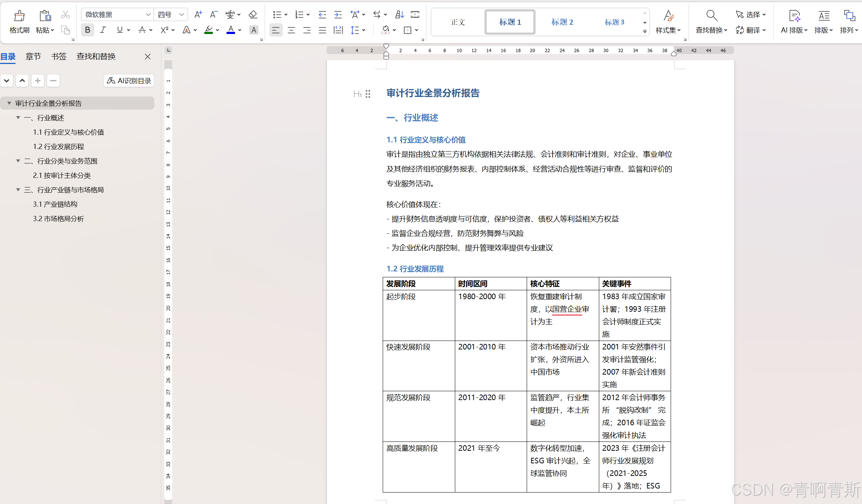Apply the 标题 2 style
Image resolution: width=862 pixels, height=504 pixels.
(562, 22)
